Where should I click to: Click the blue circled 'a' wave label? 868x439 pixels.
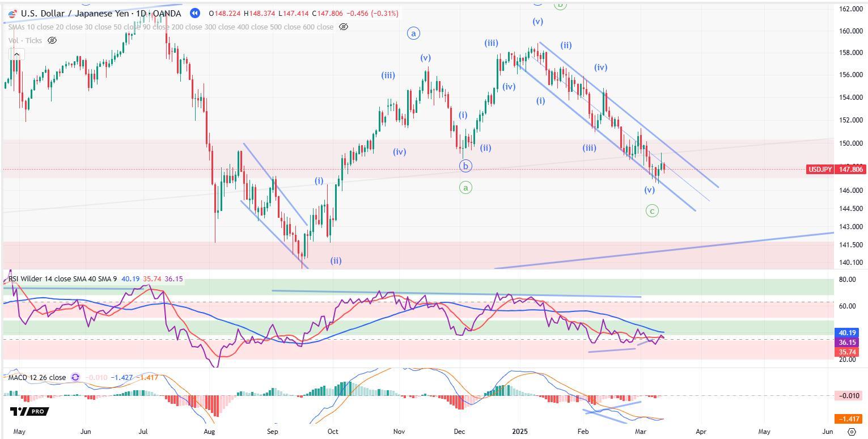[x=413, y=33]
